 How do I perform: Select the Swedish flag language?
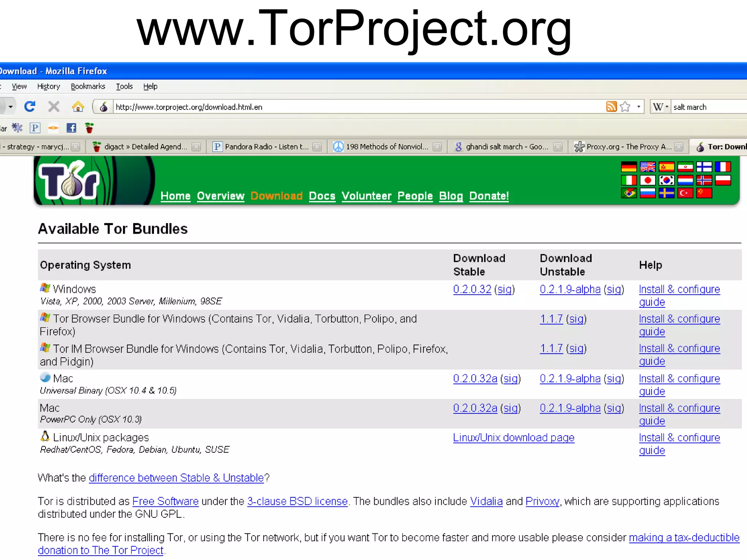point(666,193)
